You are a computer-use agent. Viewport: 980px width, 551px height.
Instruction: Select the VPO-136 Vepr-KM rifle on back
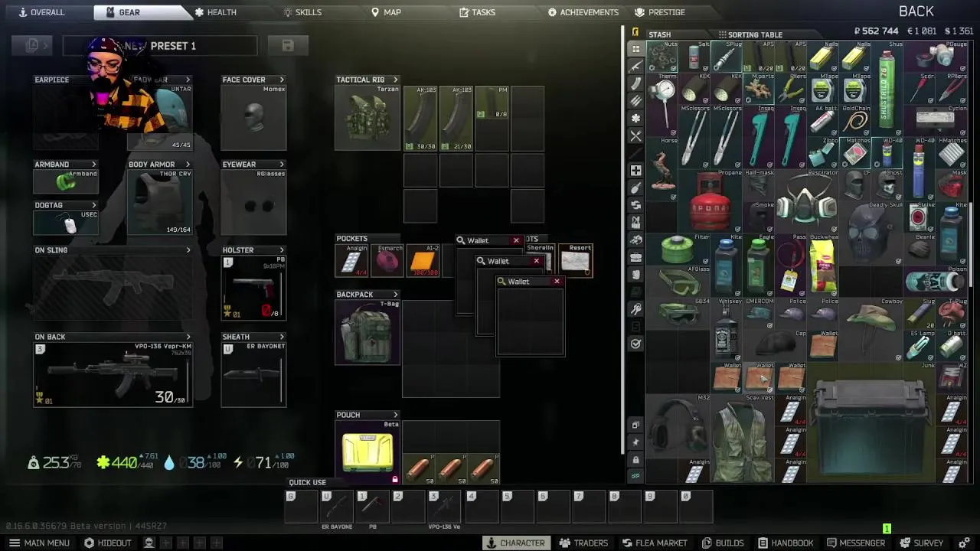coord(113,375)
